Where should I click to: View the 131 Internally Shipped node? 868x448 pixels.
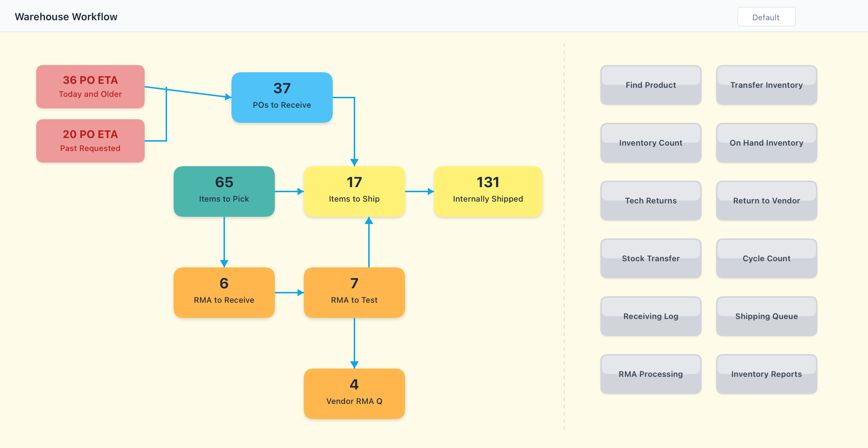pyautogui.click(x=488, y=191)
